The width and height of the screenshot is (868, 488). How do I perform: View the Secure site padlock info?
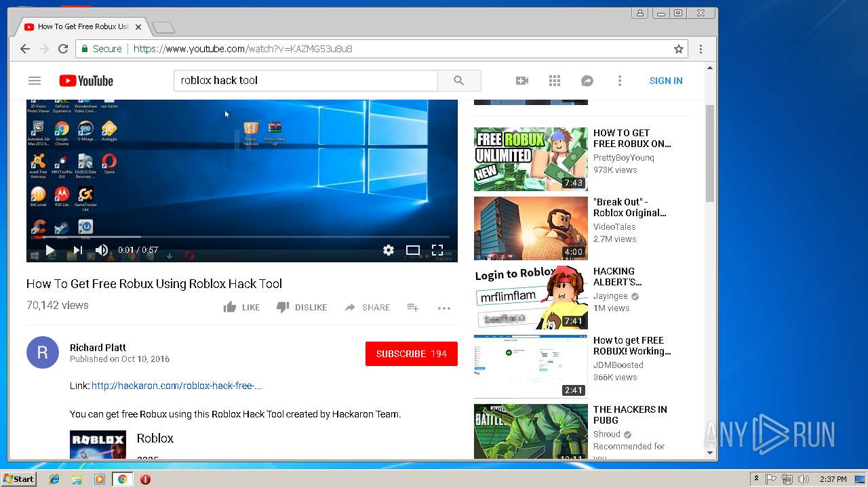[x=102, y=49]
